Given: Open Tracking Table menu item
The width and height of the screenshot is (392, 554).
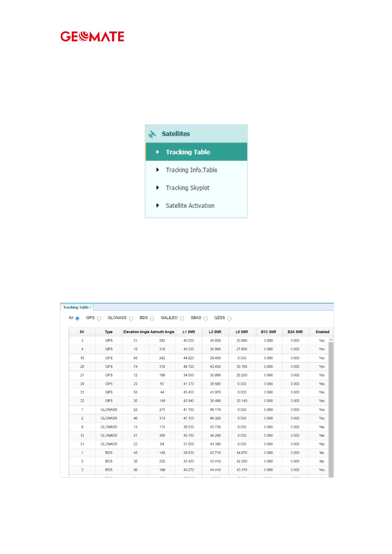Looking at the screenshot, I should point(196,152).
